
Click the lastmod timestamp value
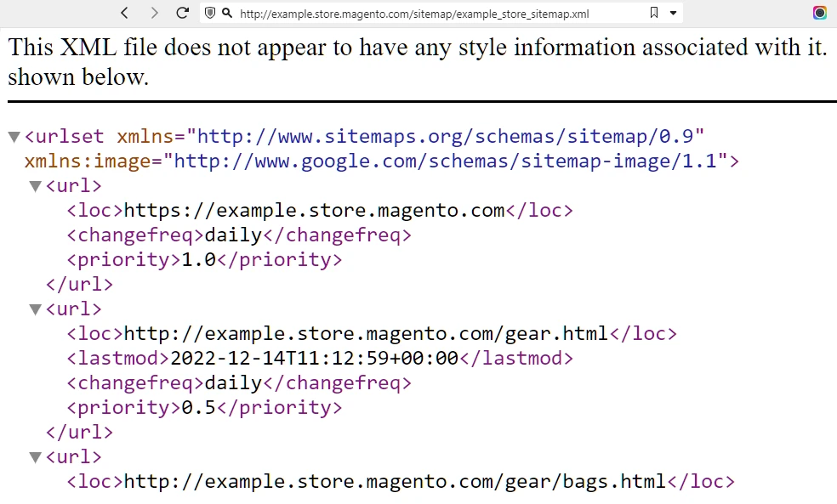point(313,358)
